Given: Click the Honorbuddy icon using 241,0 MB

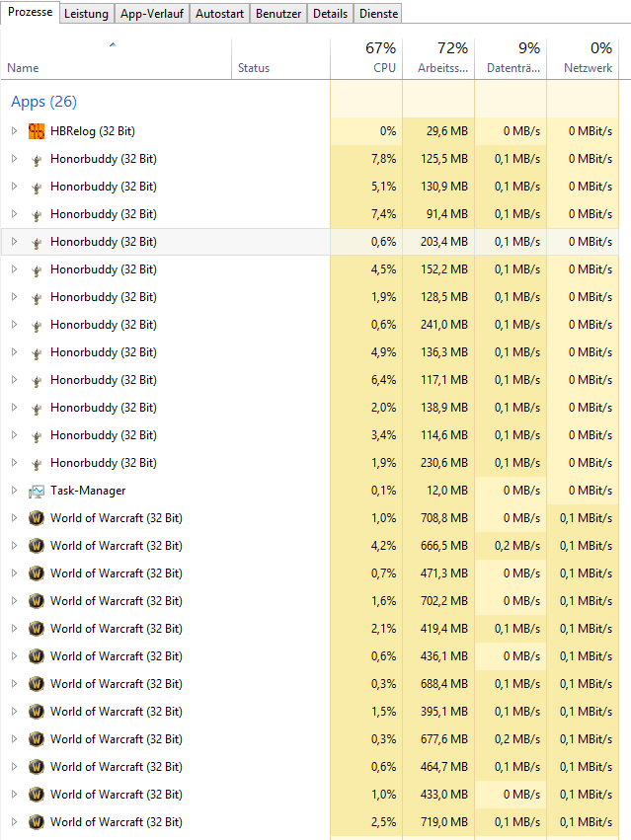Looking at the screenshot, I should pyautogui.click(x=37, y=325).
